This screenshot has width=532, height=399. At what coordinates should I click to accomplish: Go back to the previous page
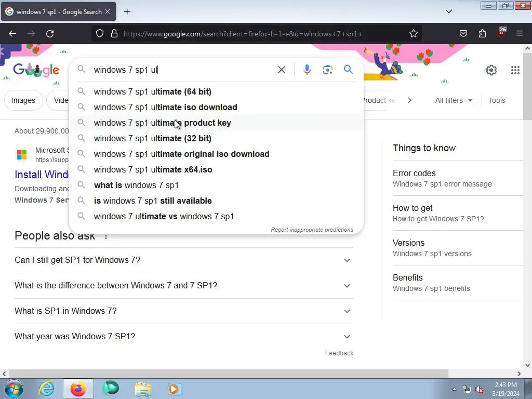12,34
